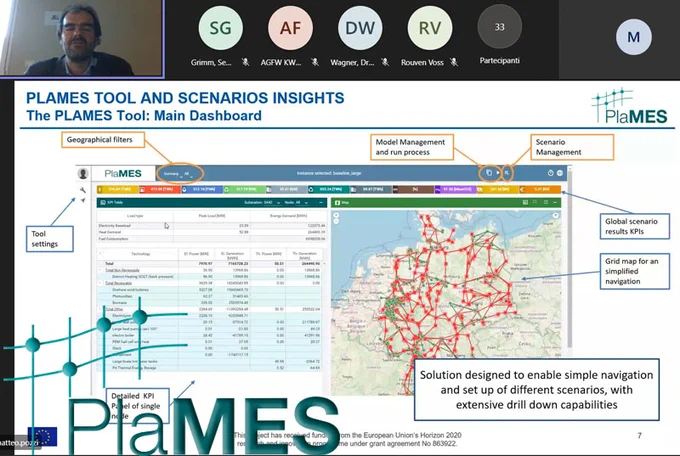
Task: Minimize the Map panel with the dash icon
Action: point(555,202)
